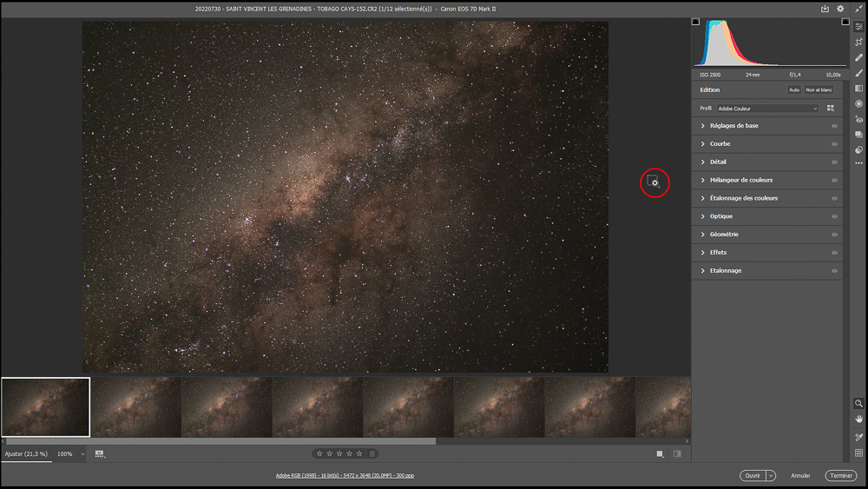
Task: Click the single view mode icon
Action: pyautogui.click(x=660, y=453)
